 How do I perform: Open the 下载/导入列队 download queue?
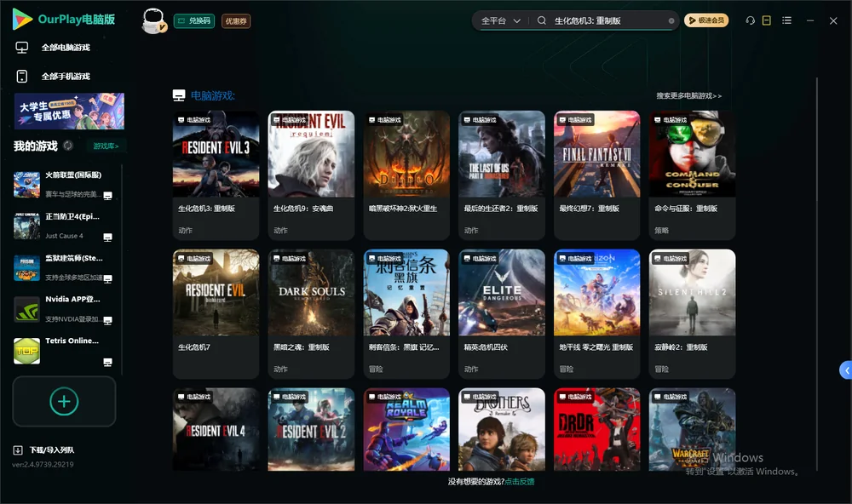tap(44, 450)
